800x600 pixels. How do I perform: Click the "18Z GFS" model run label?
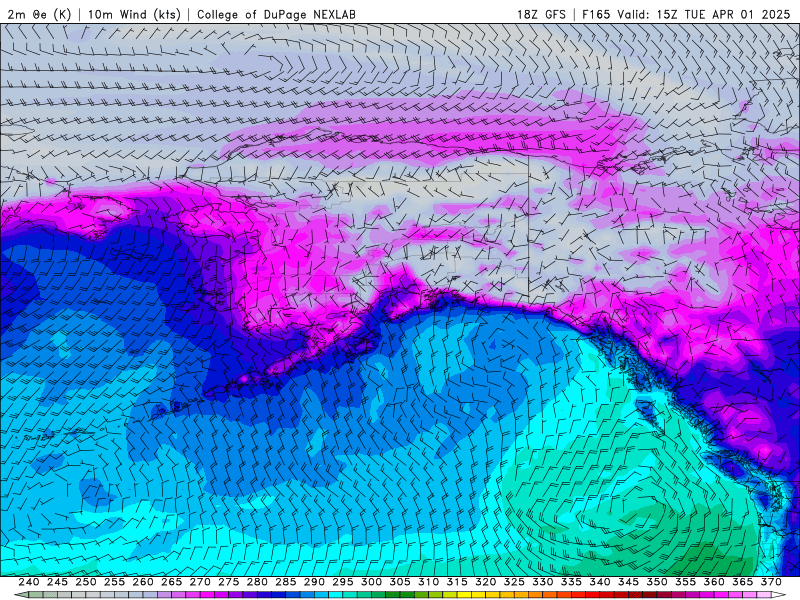tap(541, 14)
